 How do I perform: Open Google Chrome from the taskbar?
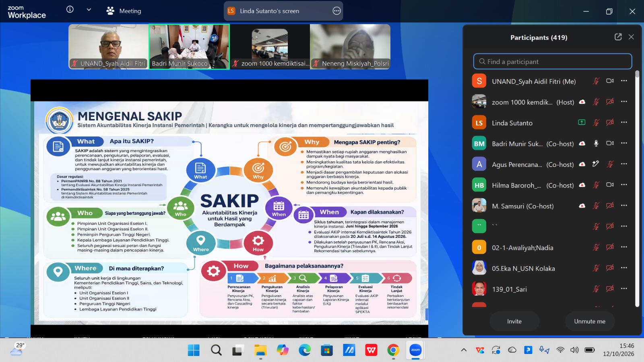coord(393,350)
